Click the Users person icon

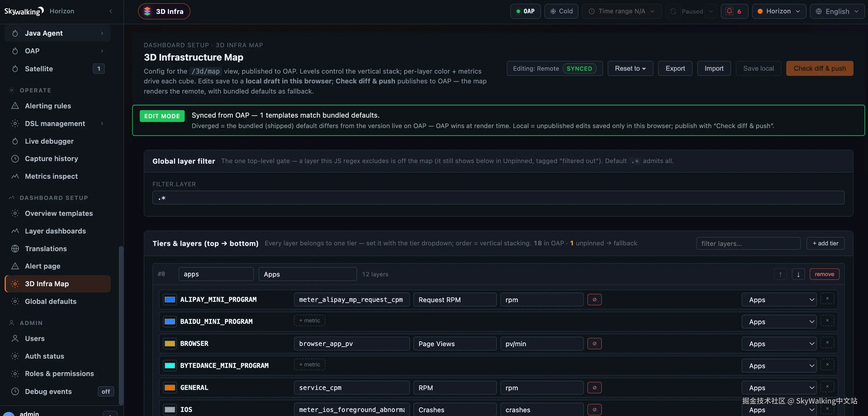coord(15,339)
